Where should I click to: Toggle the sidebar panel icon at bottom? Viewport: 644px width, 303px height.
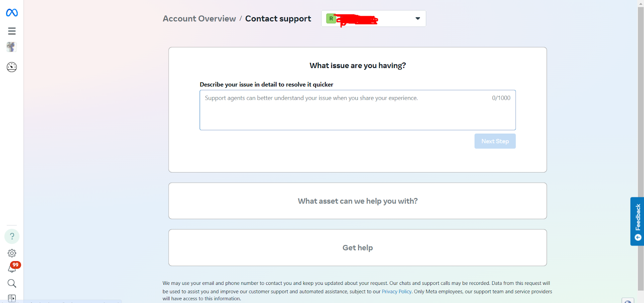click(12, 298)
